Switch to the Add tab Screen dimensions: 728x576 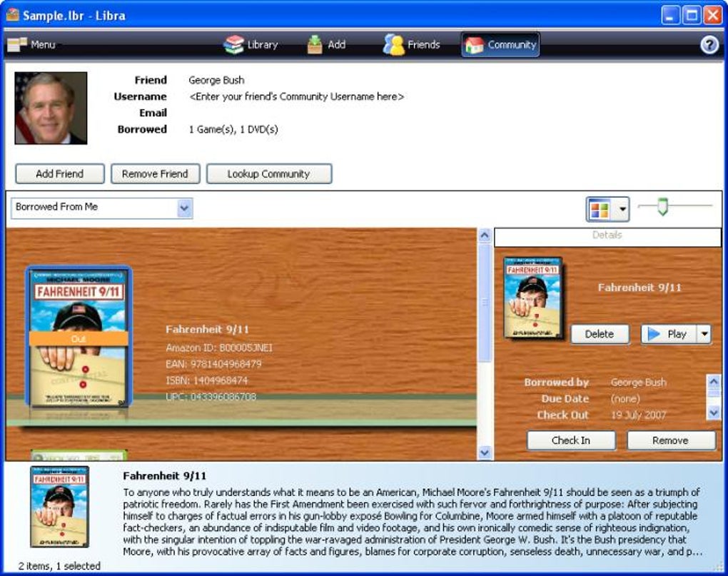[x=326, y=44]
